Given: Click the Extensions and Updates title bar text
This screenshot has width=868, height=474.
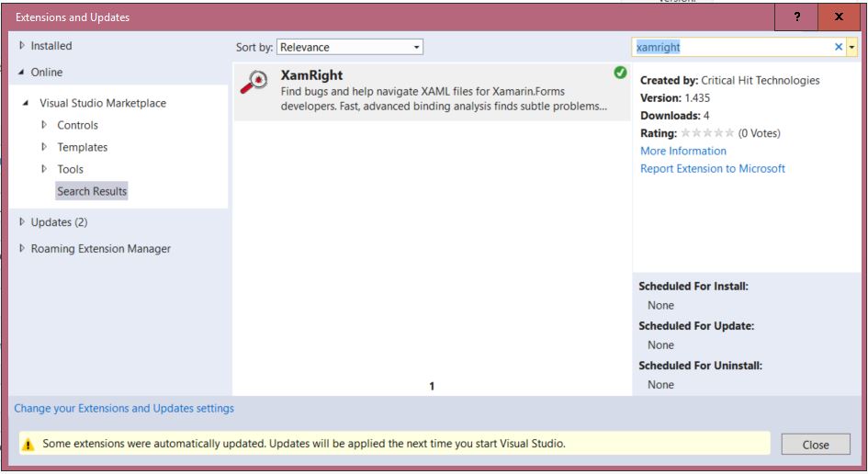Looking at the screenshot, I should [73, 17].
